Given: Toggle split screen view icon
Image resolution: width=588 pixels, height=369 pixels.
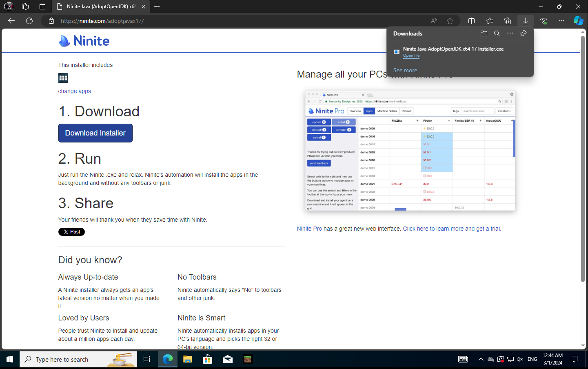Looking at the screenshot, I should point(472,21).
